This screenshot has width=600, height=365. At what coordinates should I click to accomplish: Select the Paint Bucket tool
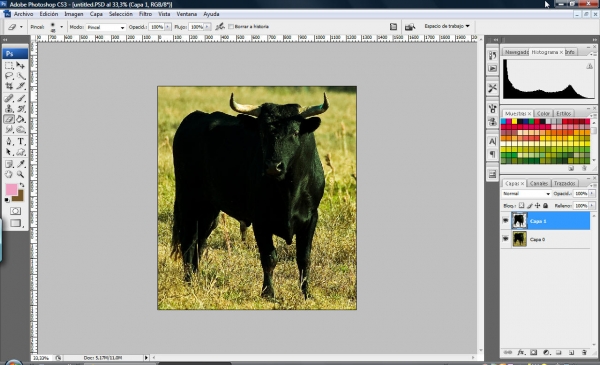pyautogui.click(x=21, y=119)
